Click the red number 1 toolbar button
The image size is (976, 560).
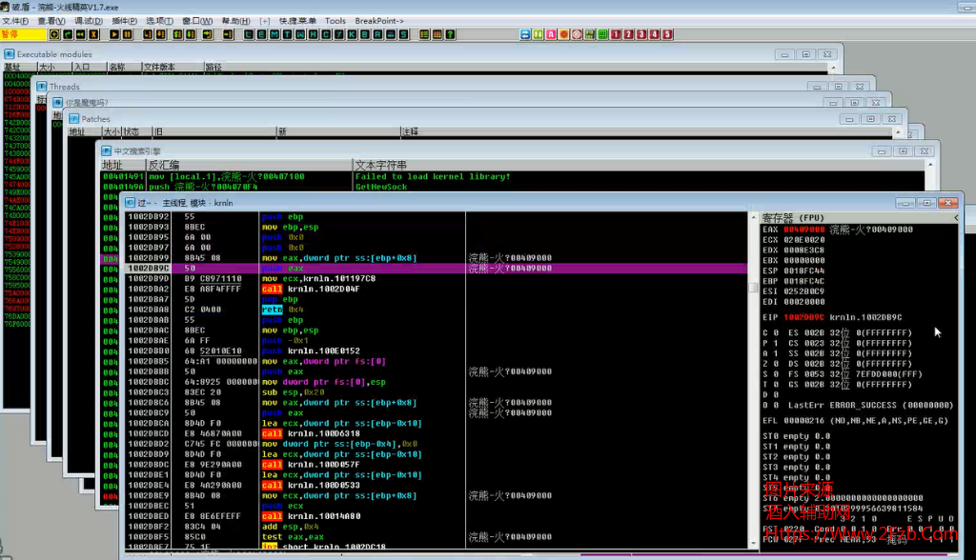pos(616,34)
